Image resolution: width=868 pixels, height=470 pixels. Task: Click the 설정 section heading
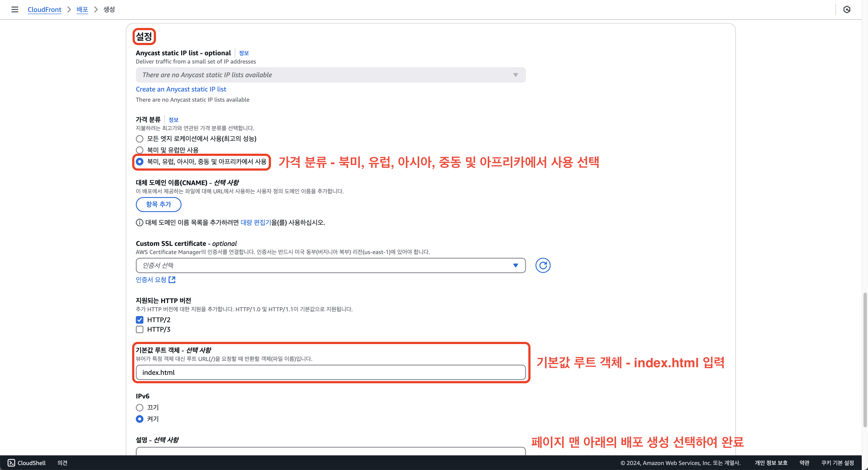click(144, 36)
